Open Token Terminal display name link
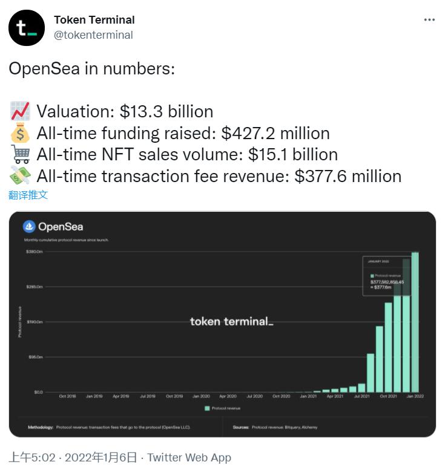Screen dimensions: 448x476 [x=94, y=20]
